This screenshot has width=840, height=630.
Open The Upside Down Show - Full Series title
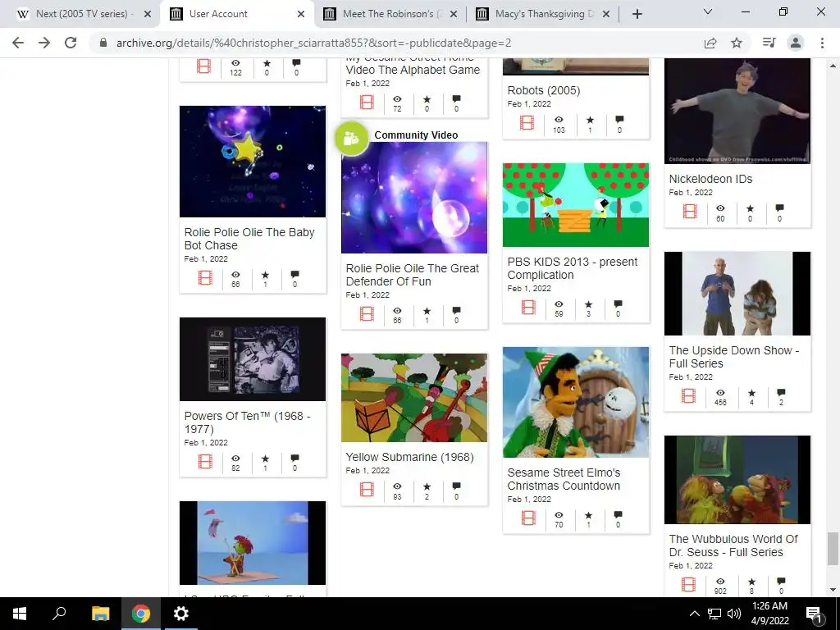tap(733, 357)
